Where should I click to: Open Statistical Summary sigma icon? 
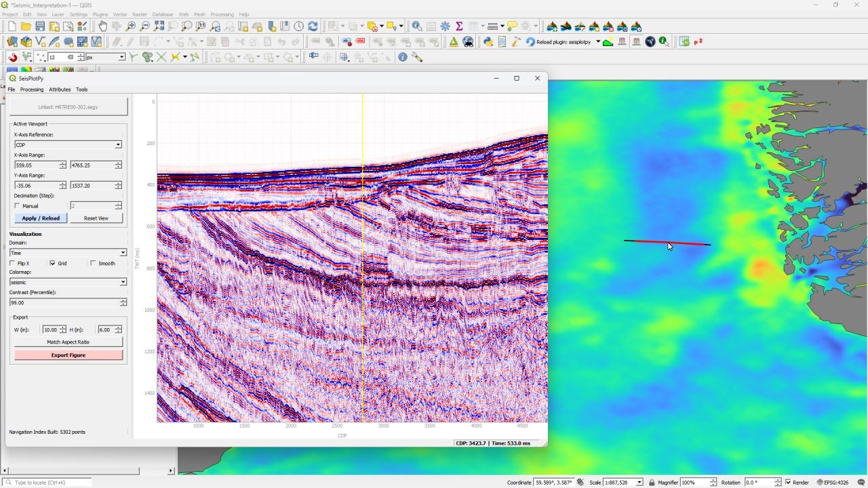coord(459,26)
